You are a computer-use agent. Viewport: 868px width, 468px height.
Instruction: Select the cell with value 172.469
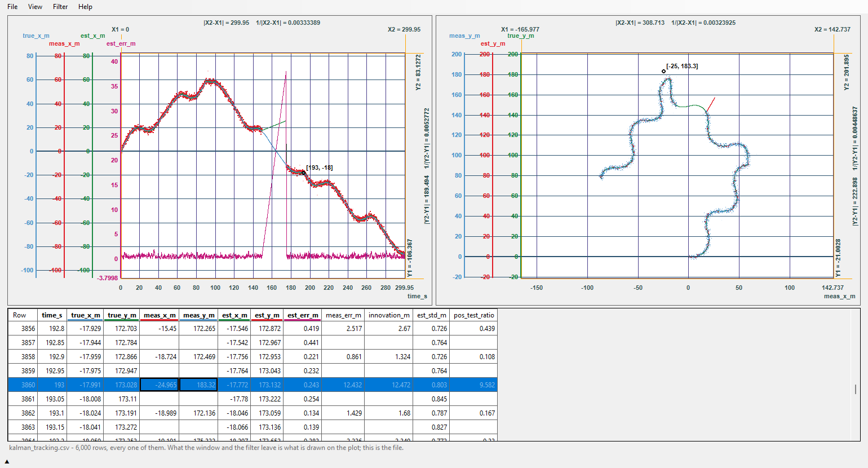point(198,356)
